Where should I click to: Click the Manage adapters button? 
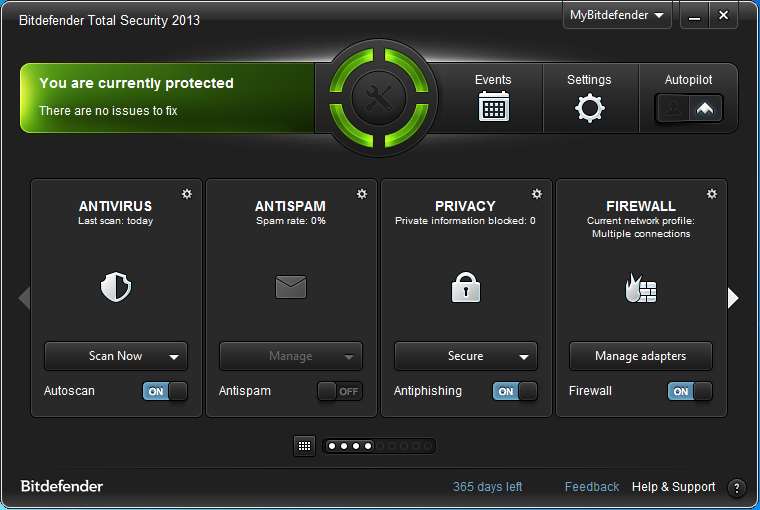640,356
